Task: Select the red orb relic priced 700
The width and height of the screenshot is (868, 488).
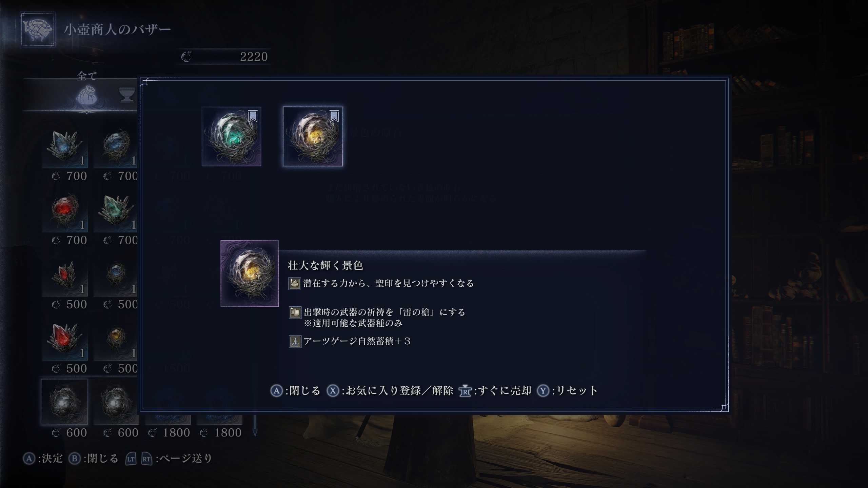Action: (65, 212)
